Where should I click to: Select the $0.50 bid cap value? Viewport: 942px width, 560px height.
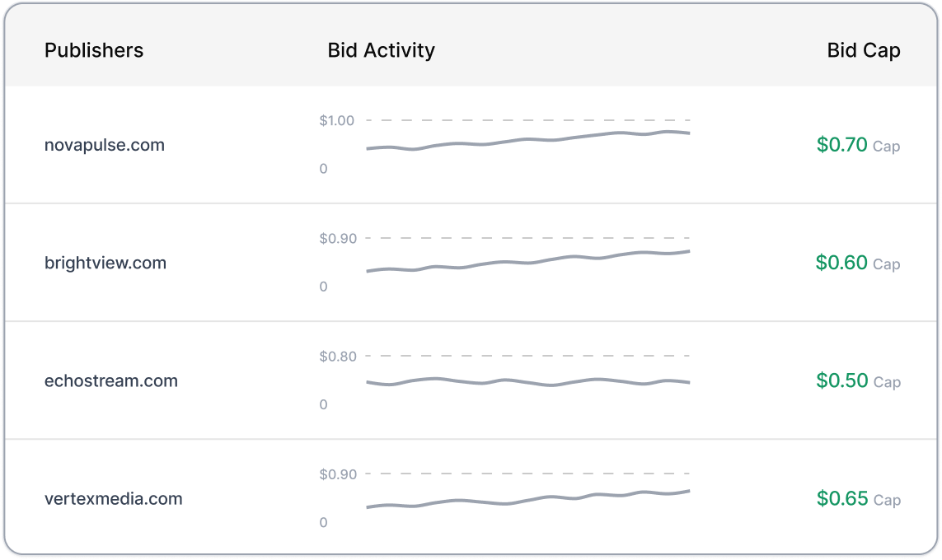[841, 380]
